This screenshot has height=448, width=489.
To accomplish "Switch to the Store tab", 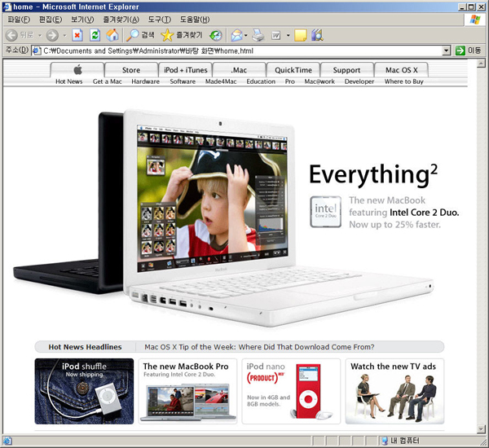I will [x=131, y=70].
